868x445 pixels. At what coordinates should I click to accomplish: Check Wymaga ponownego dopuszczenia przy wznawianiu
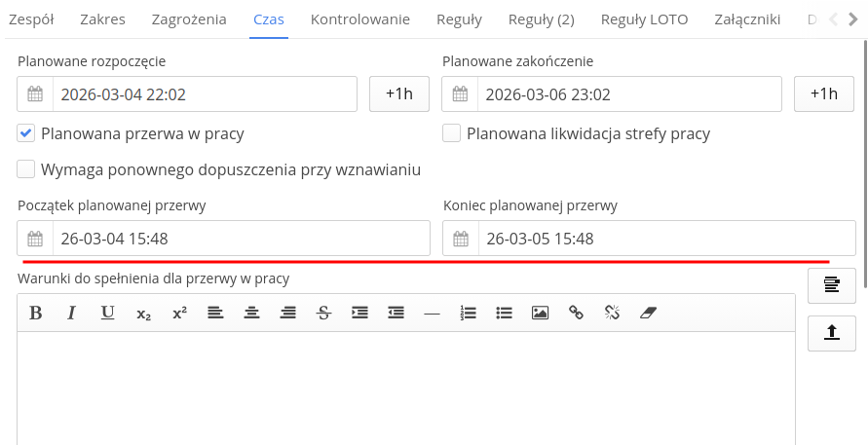[26, 169]
